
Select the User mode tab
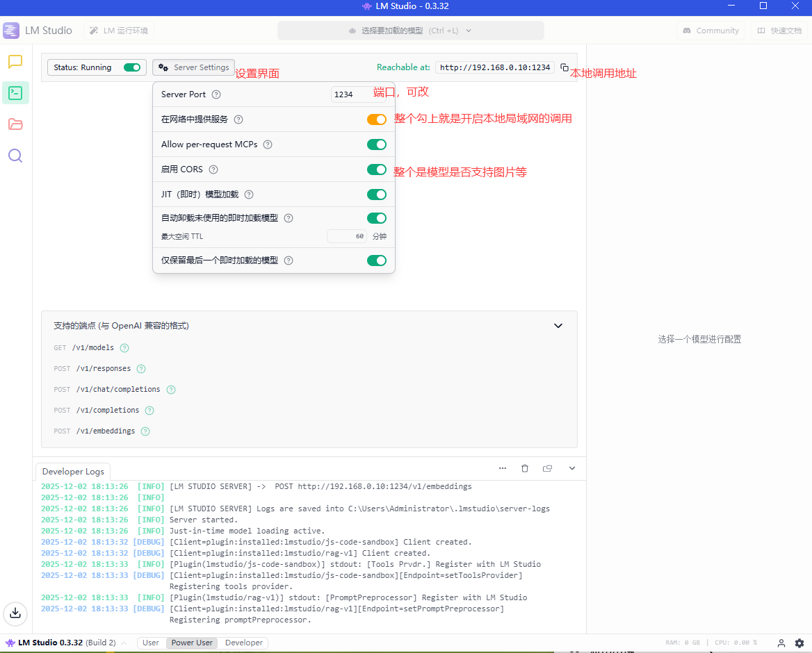click(x=151, y=643)
